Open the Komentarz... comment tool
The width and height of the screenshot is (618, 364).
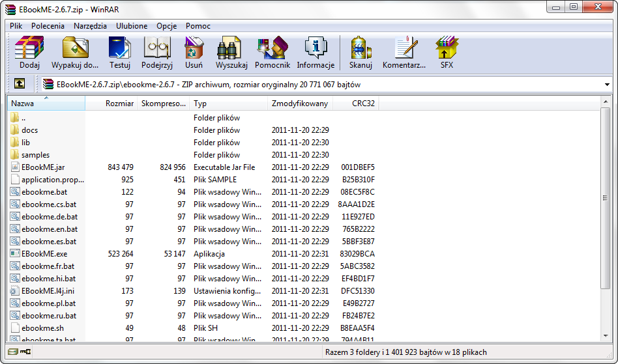(405, 48)
